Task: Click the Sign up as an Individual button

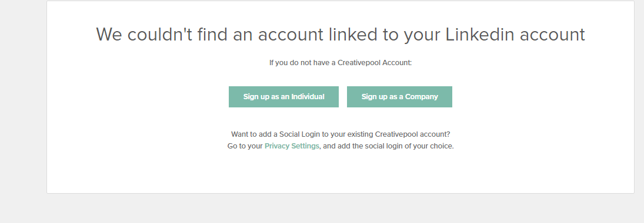Action: tap(283, 97)
